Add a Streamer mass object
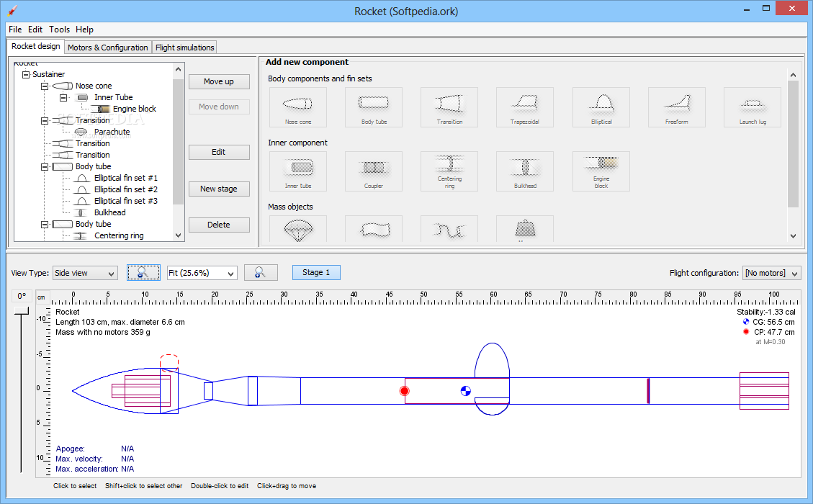Image resolution: width=813 pixels, height=504 pixels. pyautogui.click(x=374, y=229)
